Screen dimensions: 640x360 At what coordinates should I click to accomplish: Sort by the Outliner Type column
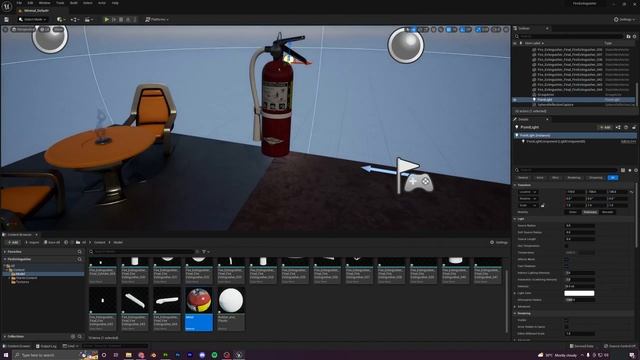(608, 43)
